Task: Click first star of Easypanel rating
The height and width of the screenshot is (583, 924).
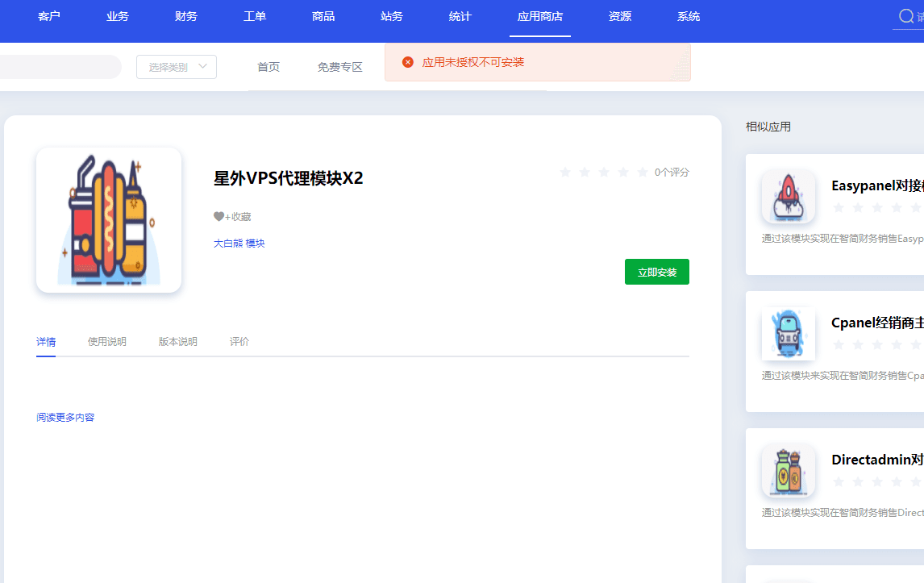Action: 839,207
